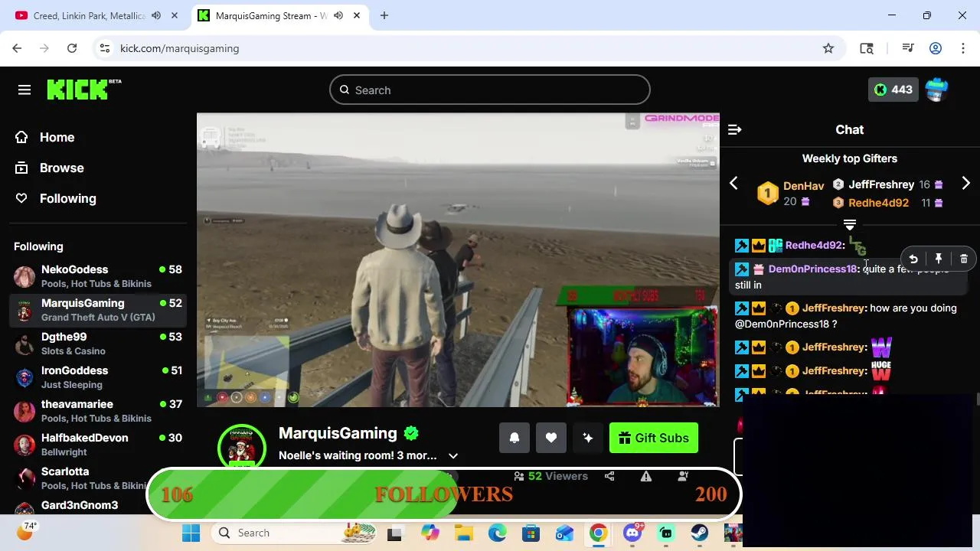The image size is (980, 551).
Task: Collapse the chat panel with the arrow icon
Action: (734, 130)
